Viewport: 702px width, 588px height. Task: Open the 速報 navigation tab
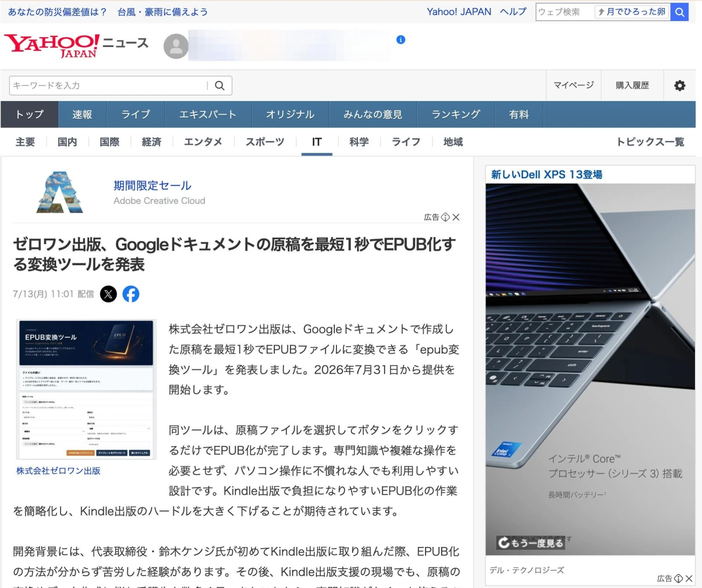coord(82,114)
